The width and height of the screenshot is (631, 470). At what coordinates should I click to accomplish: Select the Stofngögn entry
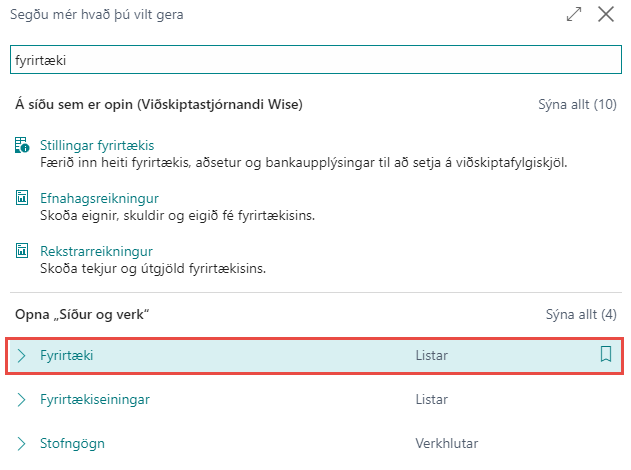point(72,443)
